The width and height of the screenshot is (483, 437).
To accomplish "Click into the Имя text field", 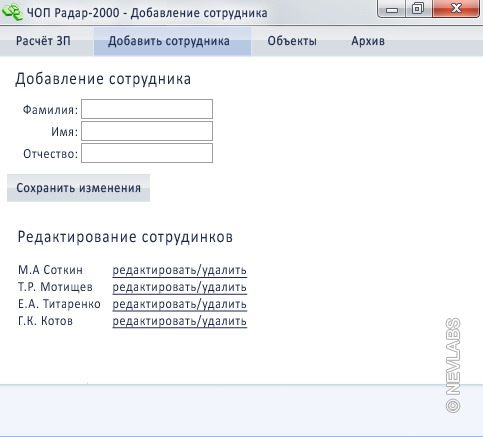I will [147, 131].
